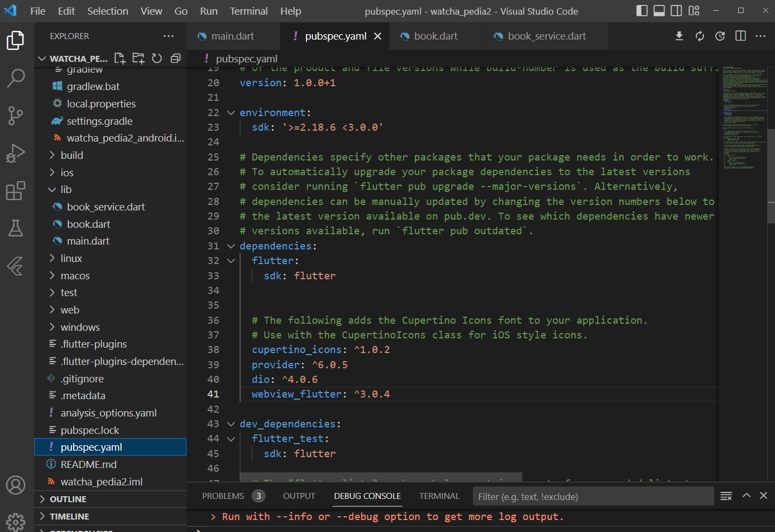Collapse all folders in explorer
Screen dimensions: 775x532
pyautogui.click(x=175, y=59)
